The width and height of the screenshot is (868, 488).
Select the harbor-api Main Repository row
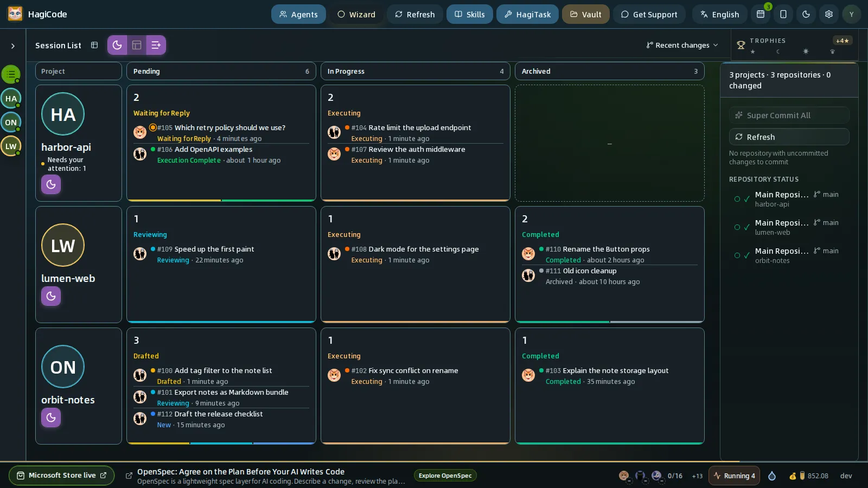click(x=789, y=199)
